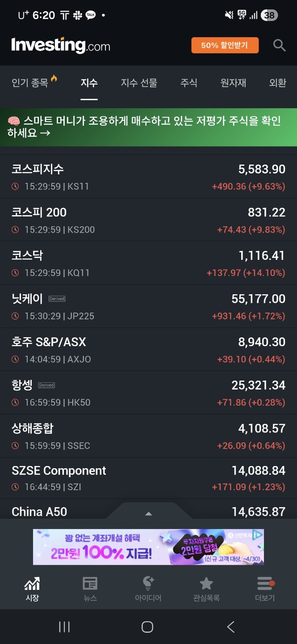Open the 아이디어 lightbulb icon
Screen dimensions: 297x644
148,584
